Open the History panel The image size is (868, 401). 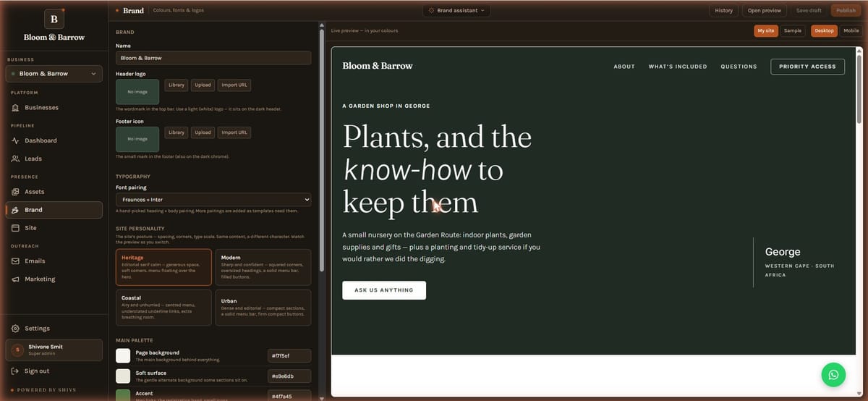pos(723,11)
